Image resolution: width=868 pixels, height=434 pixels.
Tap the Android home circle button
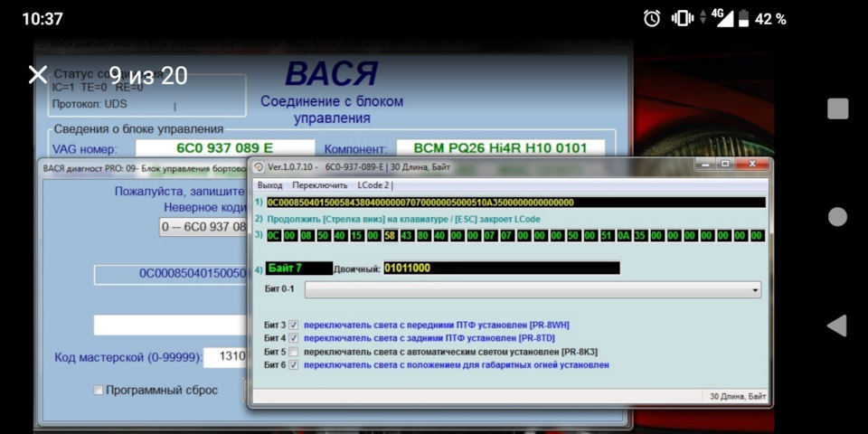837,217
